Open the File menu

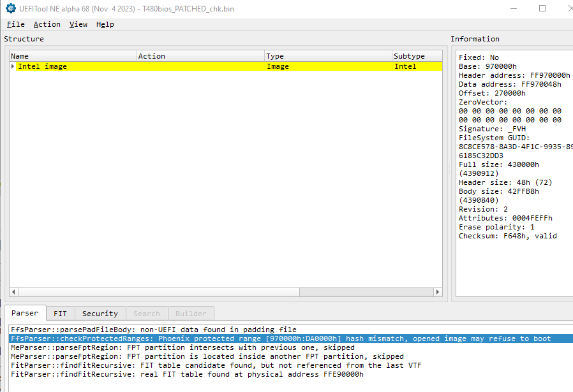click(16, 24)
